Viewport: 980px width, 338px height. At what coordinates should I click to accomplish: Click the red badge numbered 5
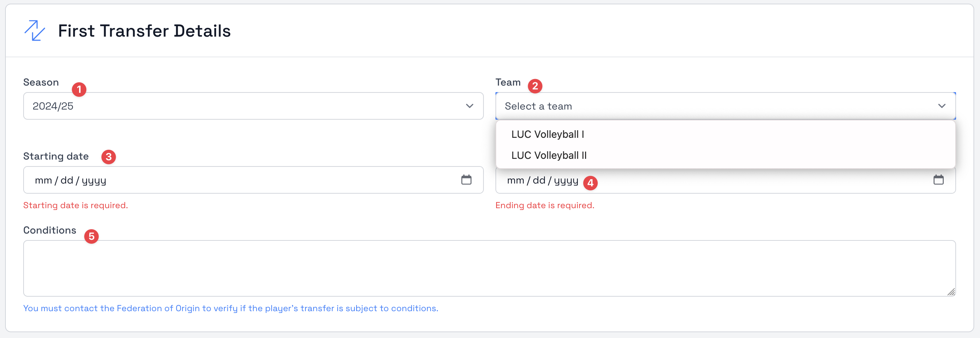91,236
